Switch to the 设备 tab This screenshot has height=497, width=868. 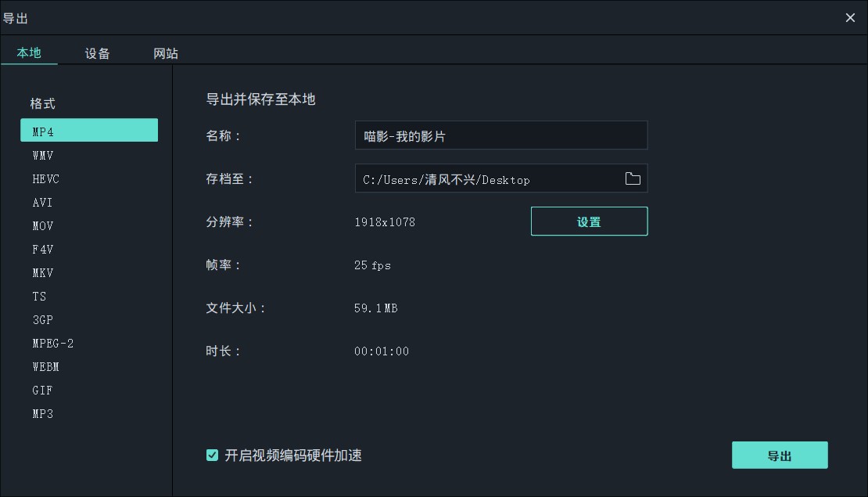[97, 52]
